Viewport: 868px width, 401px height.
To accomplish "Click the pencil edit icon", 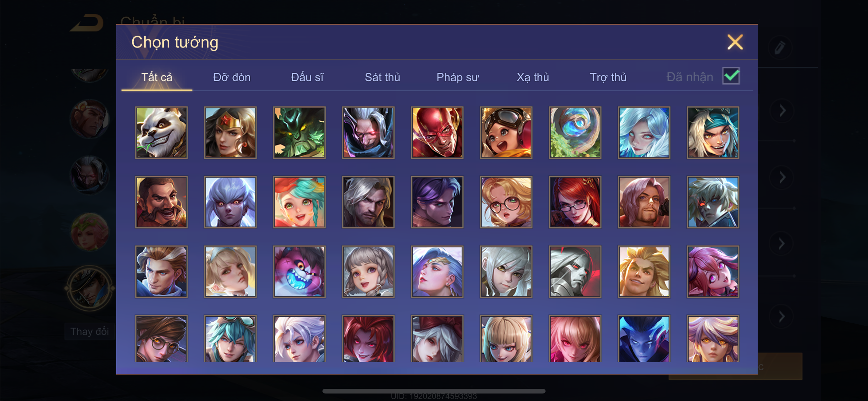I will [x=780, y=47].
